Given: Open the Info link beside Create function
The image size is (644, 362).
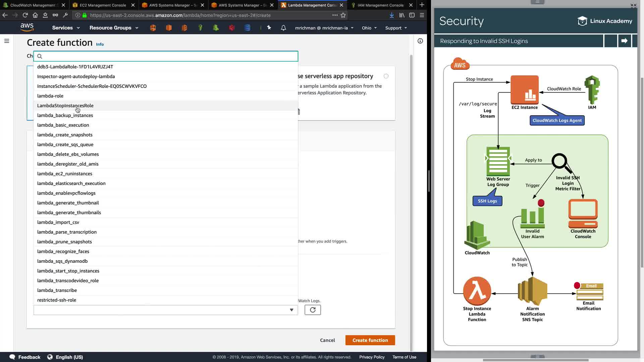Looking at the screenshot, I should pos(100,44).
